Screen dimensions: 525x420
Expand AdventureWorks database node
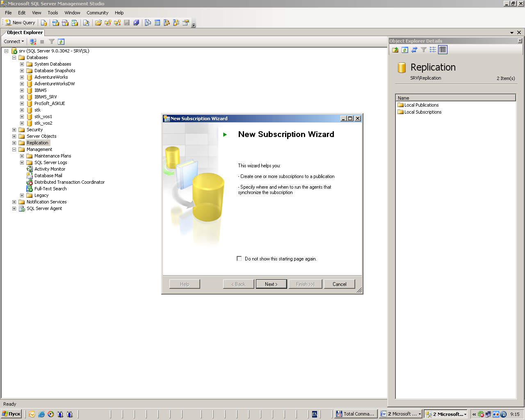pos(22,77)
